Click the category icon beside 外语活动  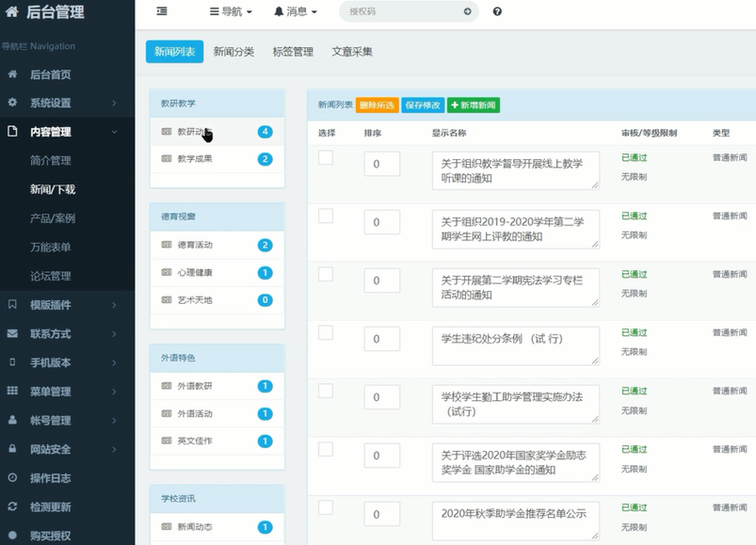point(167,413)
